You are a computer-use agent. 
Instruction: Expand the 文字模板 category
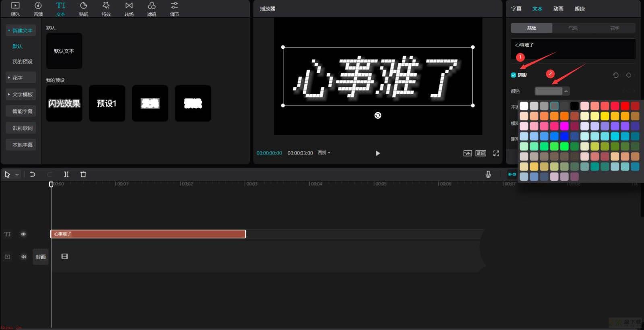pos(21,95)
